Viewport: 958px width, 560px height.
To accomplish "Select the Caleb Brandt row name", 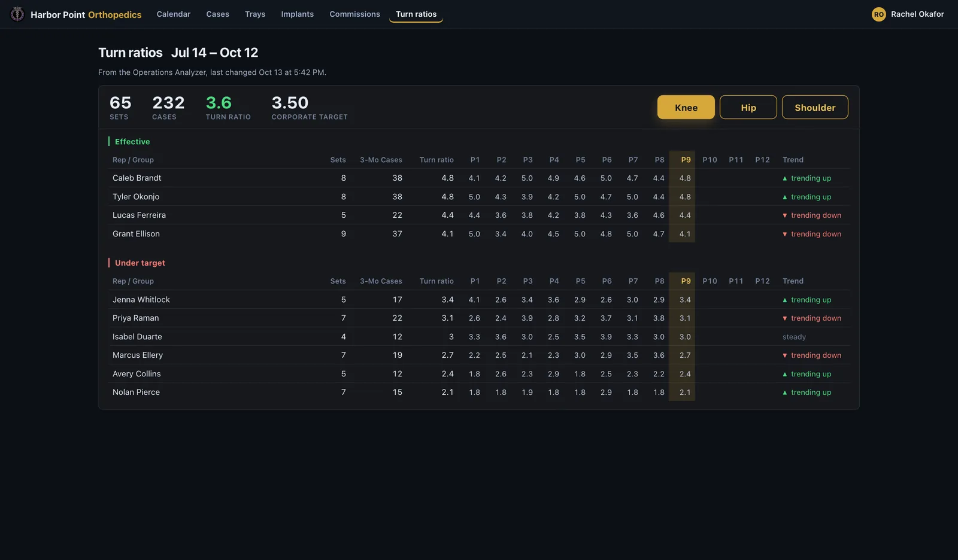I will click(137, 178).
